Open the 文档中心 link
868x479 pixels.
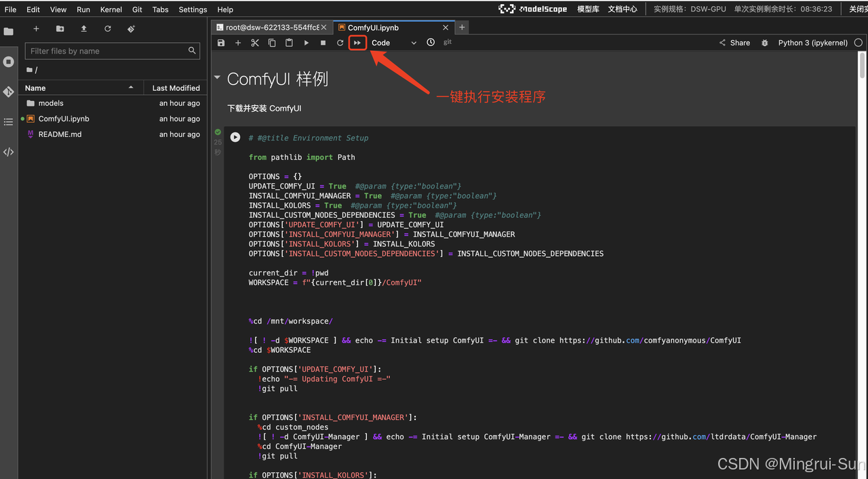pos(623,9)
